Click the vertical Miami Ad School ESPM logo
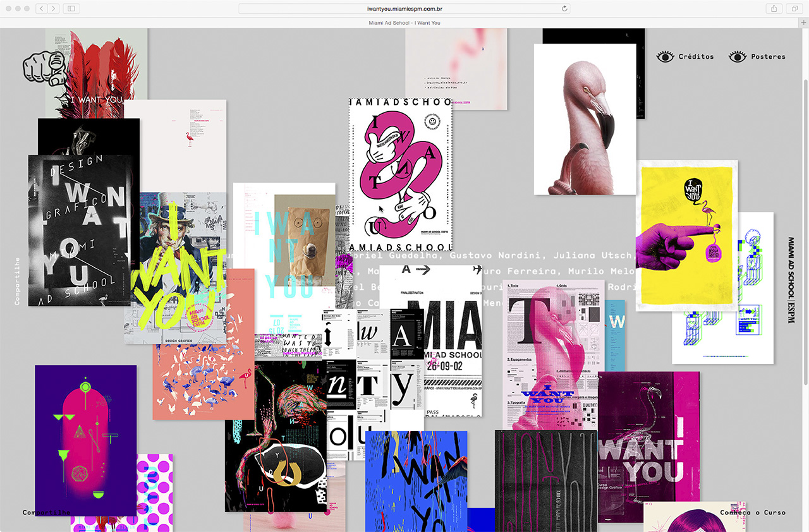The image size is (809, 532). 791,281
